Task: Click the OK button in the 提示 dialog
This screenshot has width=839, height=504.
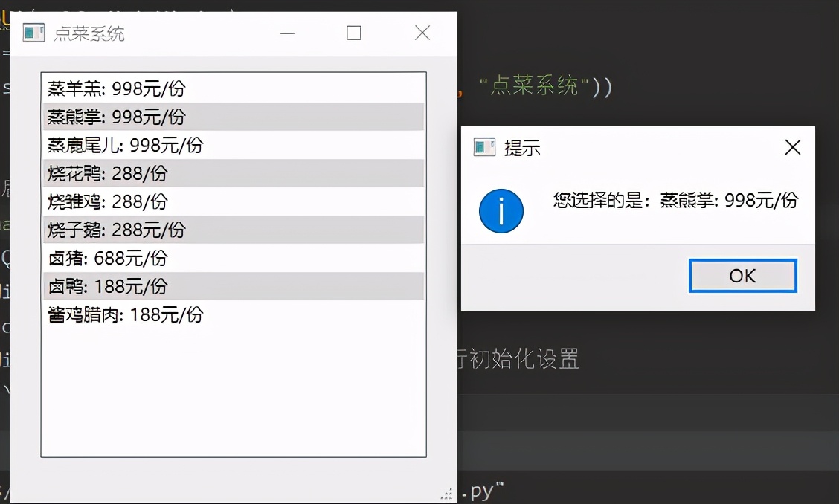Action: click(x=743, y=276)
